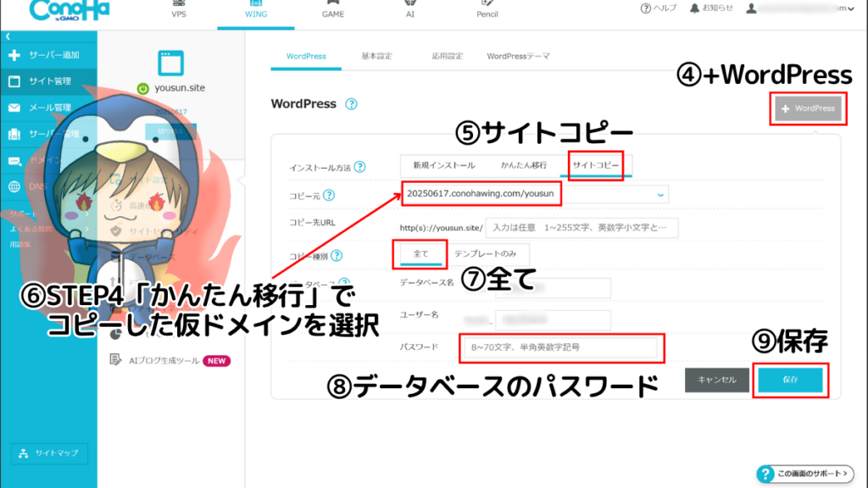Click the user profile icon
The width and height of the screenshot is (868, 488).
(751, 8)
